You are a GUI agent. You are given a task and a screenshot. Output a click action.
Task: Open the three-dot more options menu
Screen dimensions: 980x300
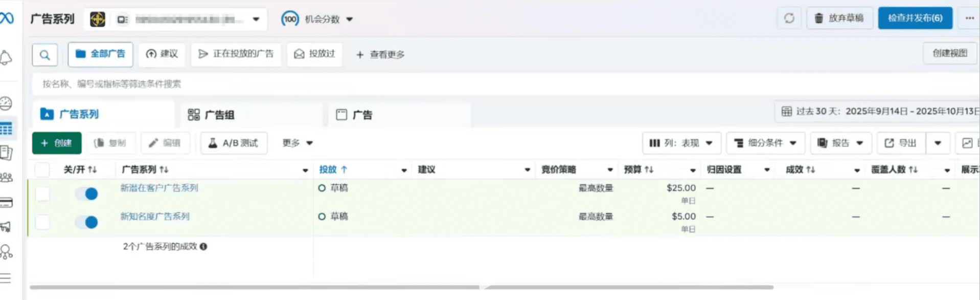(x=969, y=18)
